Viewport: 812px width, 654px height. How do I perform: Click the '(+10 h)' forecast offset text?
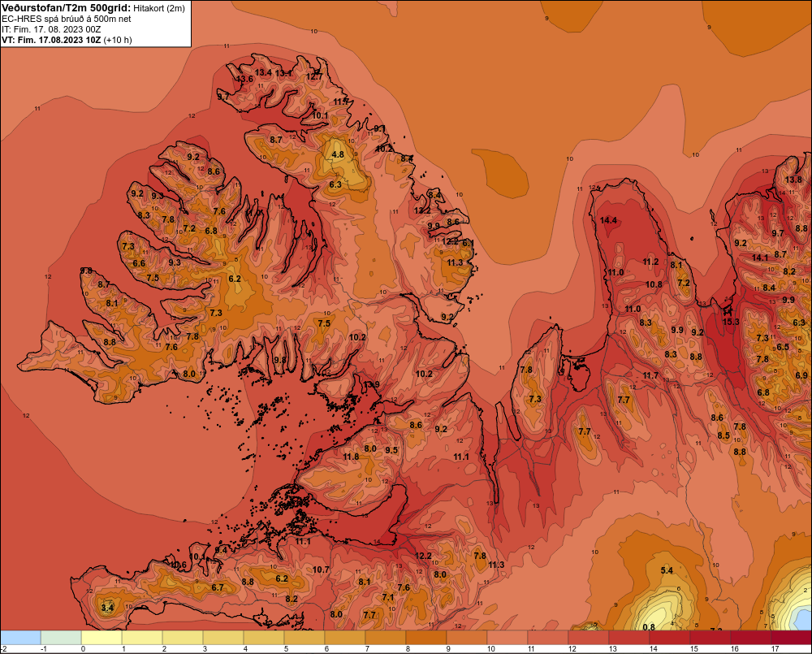[x=118, y=40]
